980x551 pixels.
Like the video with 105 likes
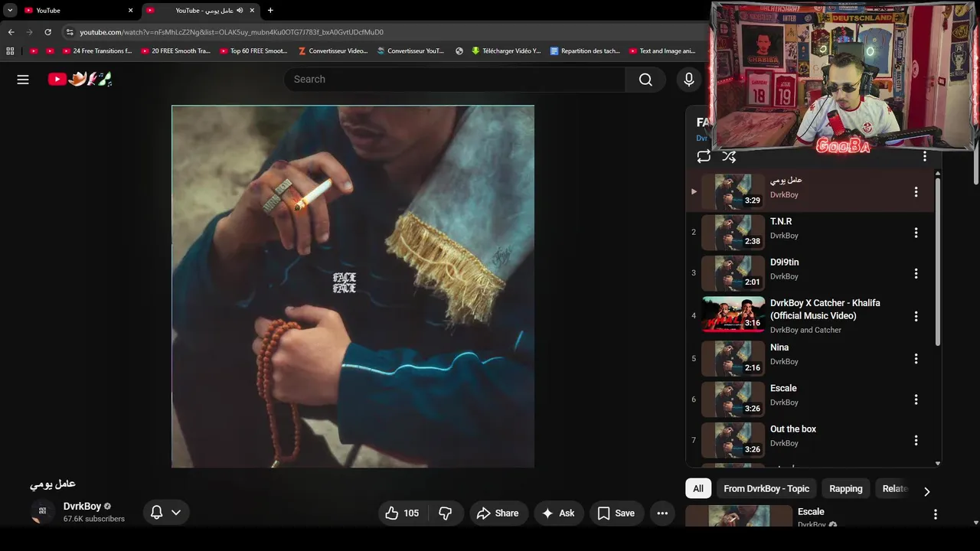coord(403,514)
